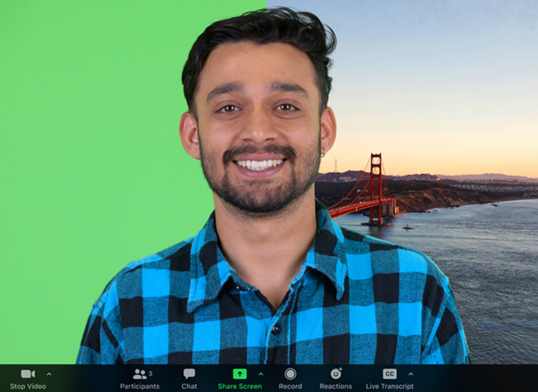This screenshot has width=538, height=392.
Task: Click the Chat label
Action: [189, 386]
